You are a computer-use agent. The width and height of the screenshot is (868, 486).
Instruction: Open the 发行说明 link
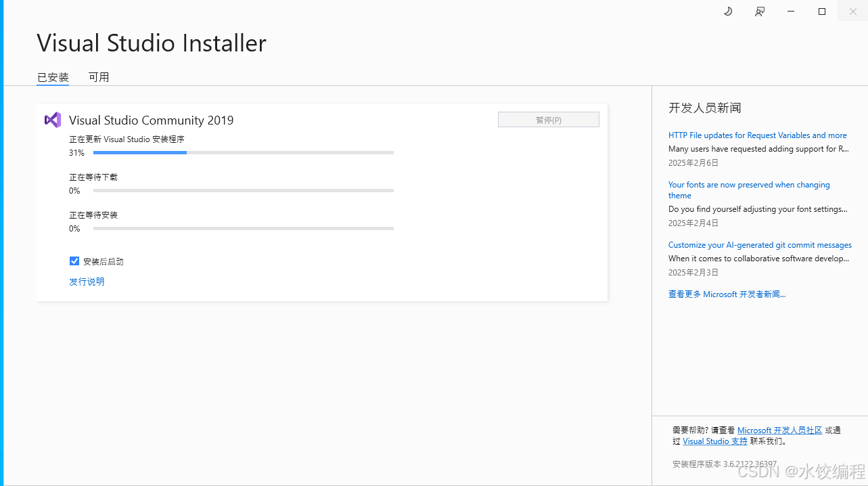87,282
